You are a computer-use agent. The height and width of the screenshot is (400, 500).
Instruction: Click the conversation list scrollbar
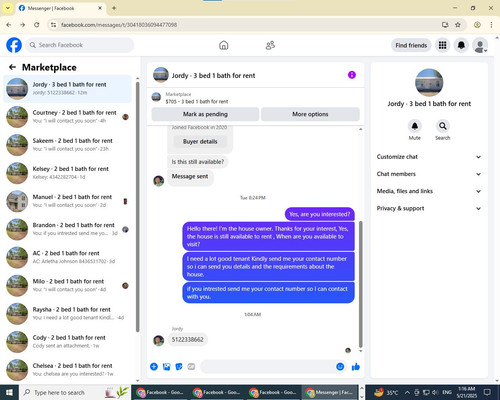pyautogui.click(x=137, y=207)
